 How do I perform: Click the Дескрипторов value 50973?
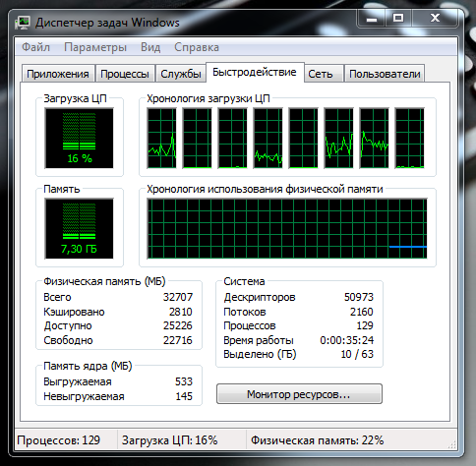click(359, 297)
